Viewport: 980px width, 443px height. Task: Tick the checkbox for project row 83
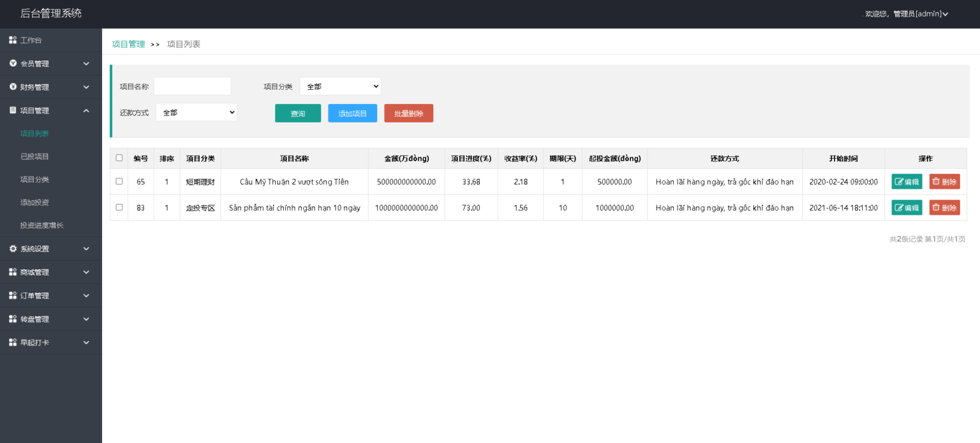(119, 207)
